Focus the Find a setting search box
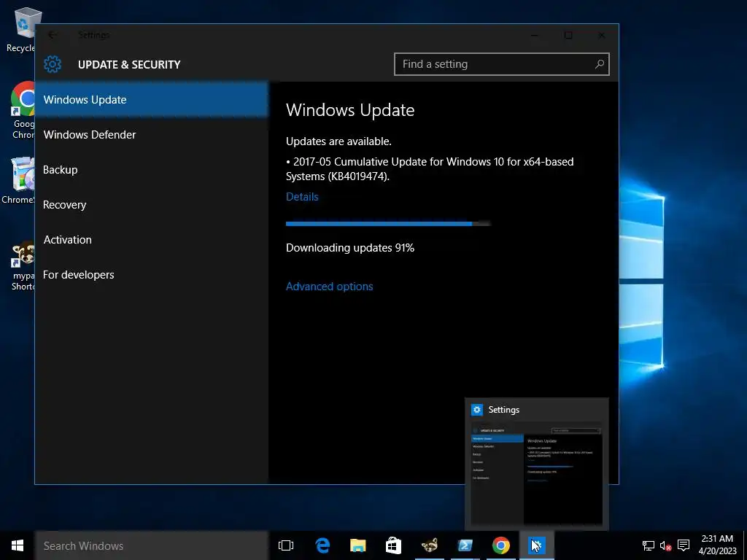 [502, 64]
